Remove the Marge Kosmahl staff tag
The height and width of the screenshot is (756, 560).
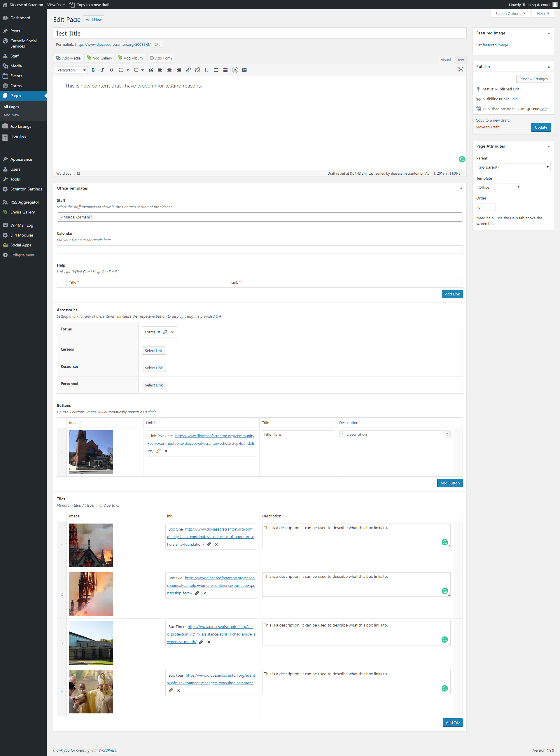point(62,217)
